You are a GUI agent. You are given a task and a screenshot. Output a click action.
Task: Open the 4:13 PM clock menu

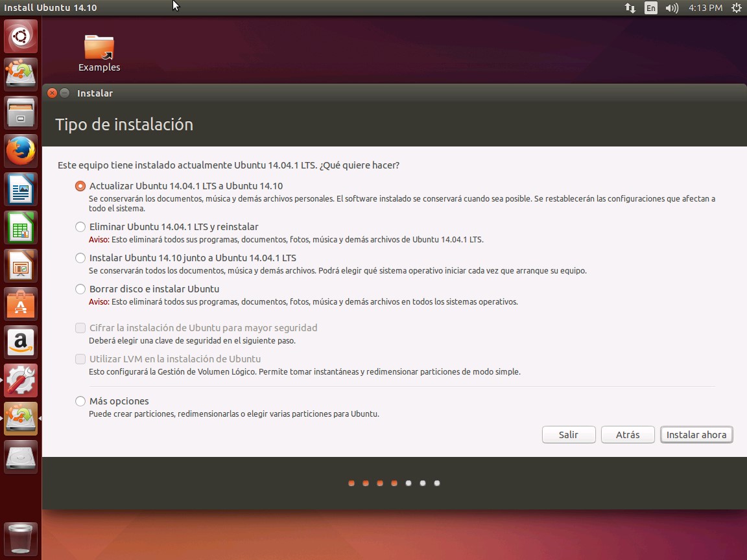pos(705,8)
